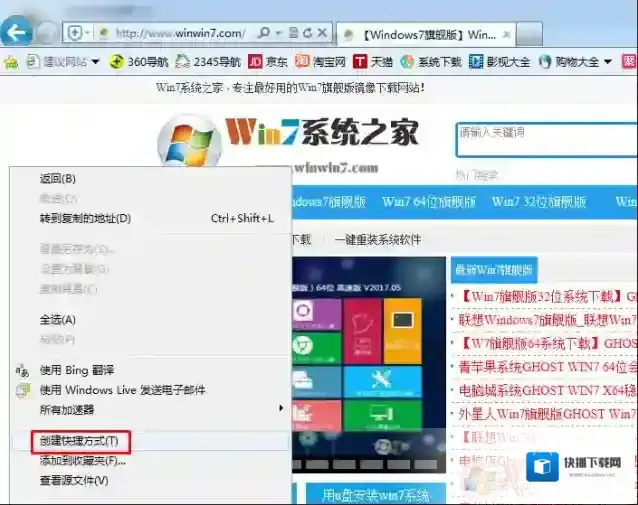Choose 添加到收藏夹(F) in context menu
The image size is (638, 505).
83,461
